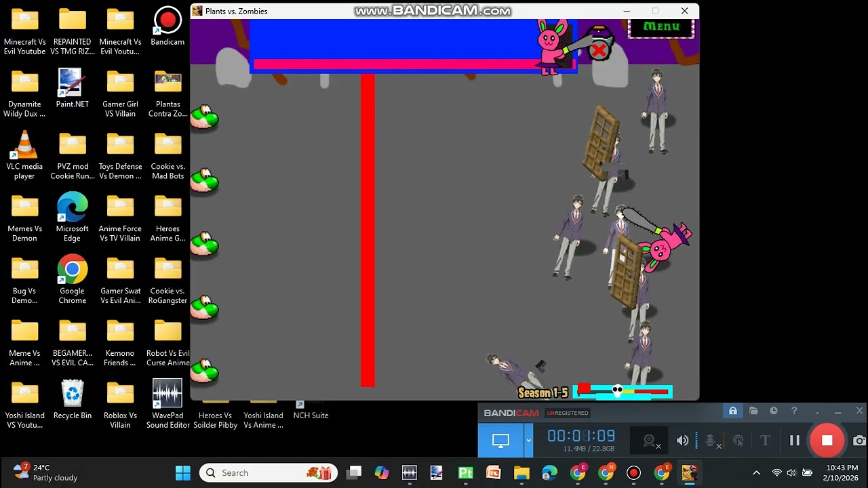Open Bandicam screen recording mode button

pos(500,441)
